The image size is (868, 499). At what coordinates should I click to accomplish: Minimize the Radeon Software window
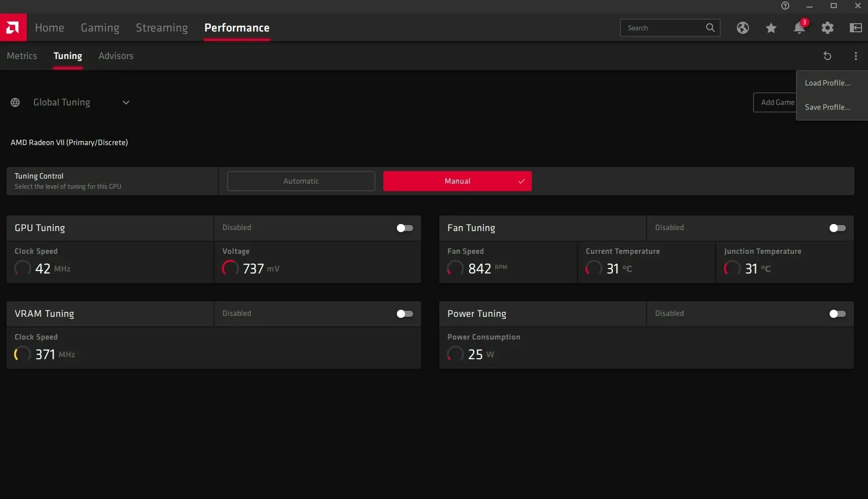809,6
